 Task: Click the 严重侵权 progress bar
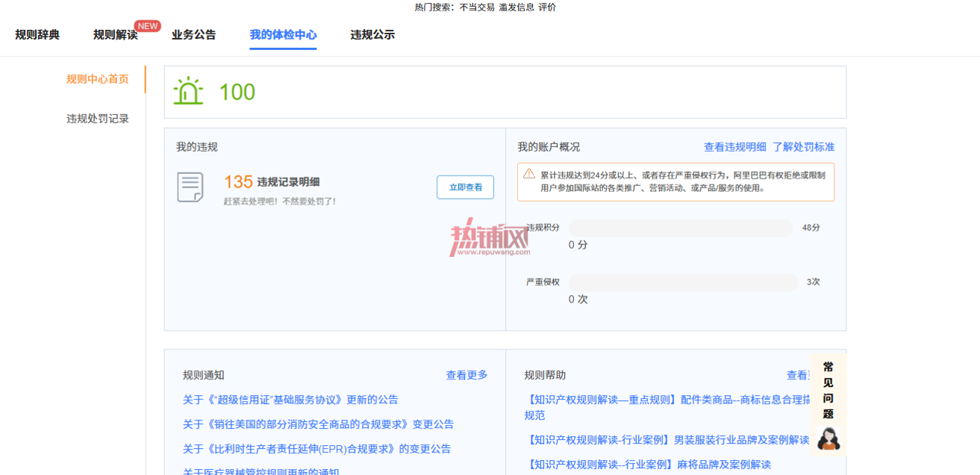[683, 282]
